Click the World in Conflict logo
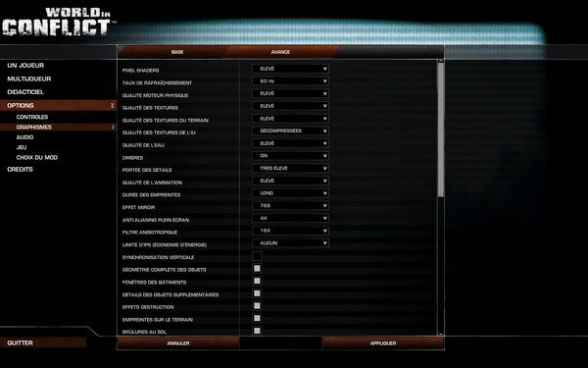 point(57,23)
